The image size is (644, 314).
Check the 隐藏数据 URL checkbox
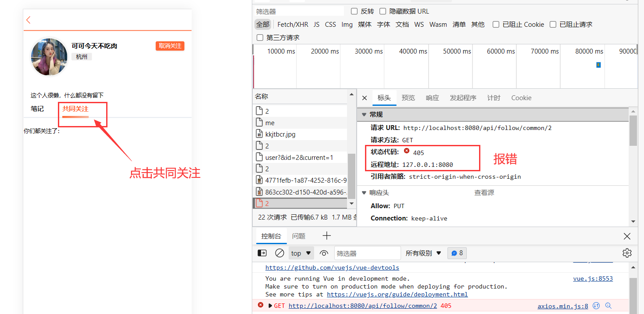pos(383,11)
